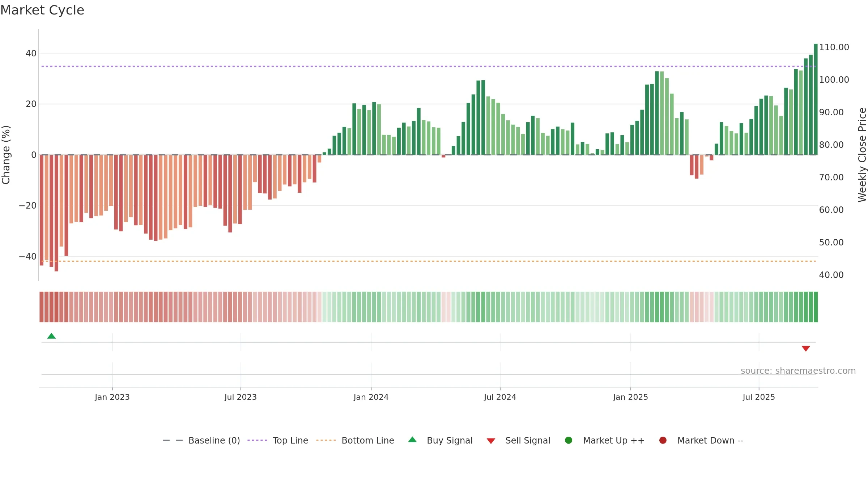Click the 70.00 price axis label
Screen dimensions: 868x488
pyautogui.click(x=831, y=177)
